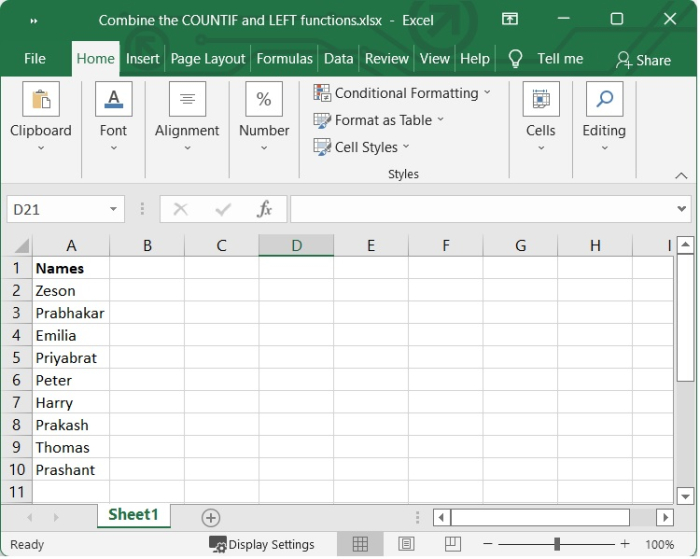This screenshot has height=559, width=700.
Task: Click the zoom out minus button
Action: point(488,544)
